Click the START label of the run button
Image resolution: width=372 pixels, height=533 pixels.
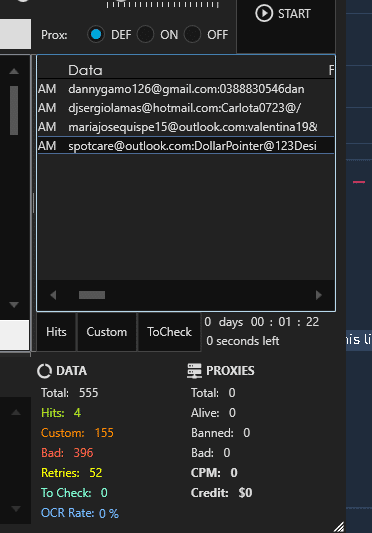[294, 14]
